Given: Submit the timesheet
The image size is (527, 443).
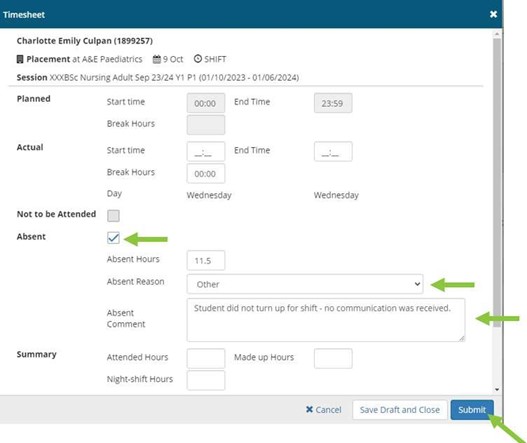Looking at the screenshot, I should 472,410.
